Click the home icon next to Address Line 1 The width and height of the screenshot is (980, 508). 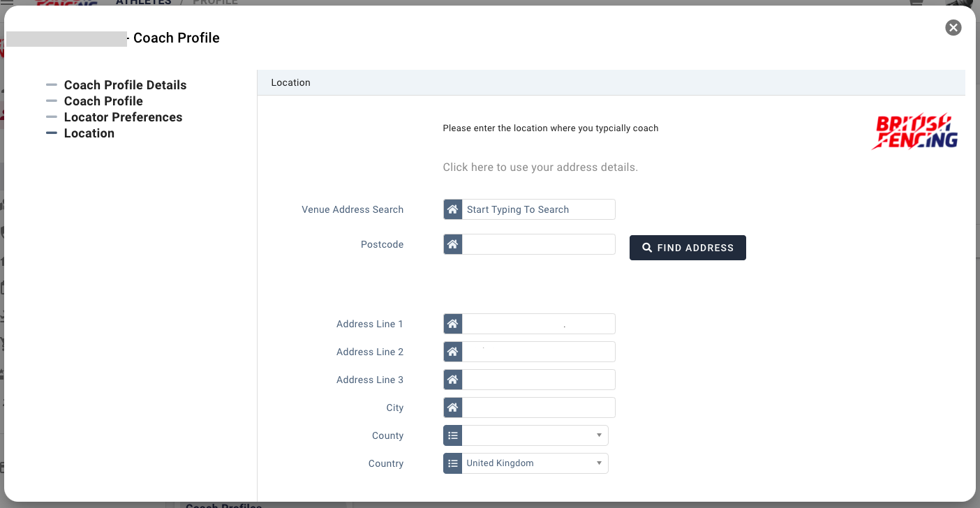[453, 324]
